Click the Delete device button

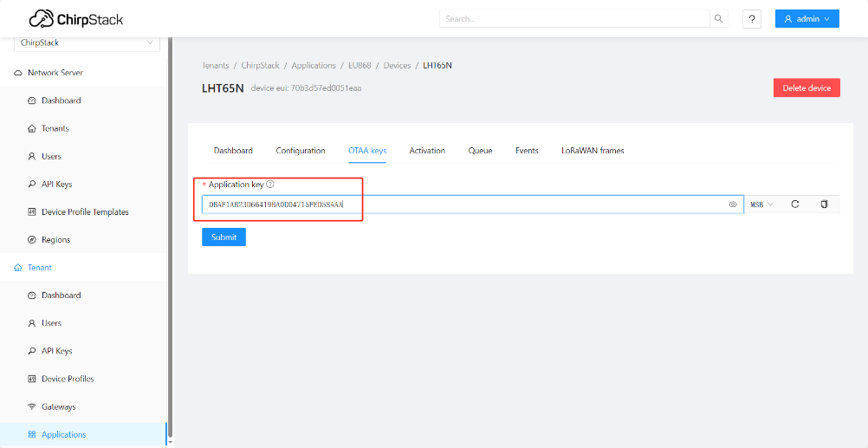806,88
